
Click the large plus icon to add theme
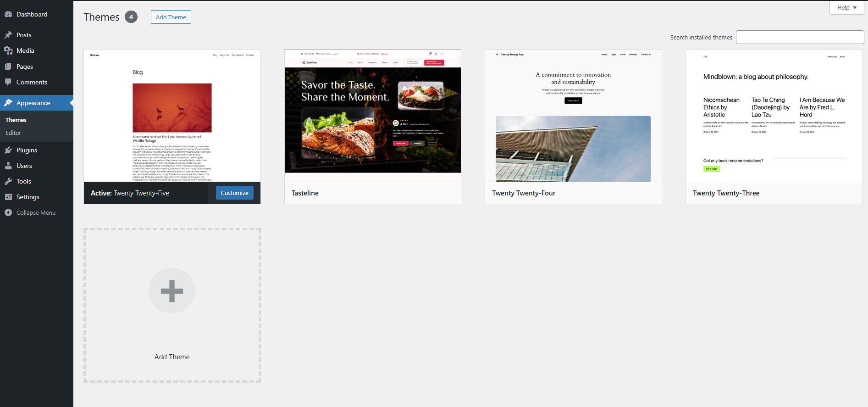[x=172, y=290]
